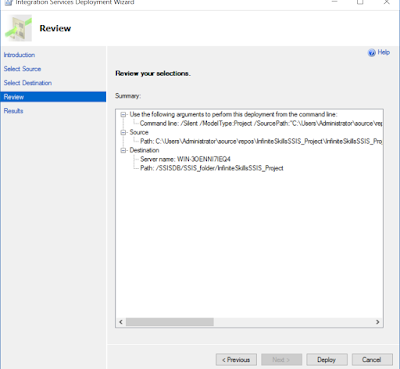Collapse the Destination tree node
400x369 pixels.
pyautogui.click(x=123, y=150)
